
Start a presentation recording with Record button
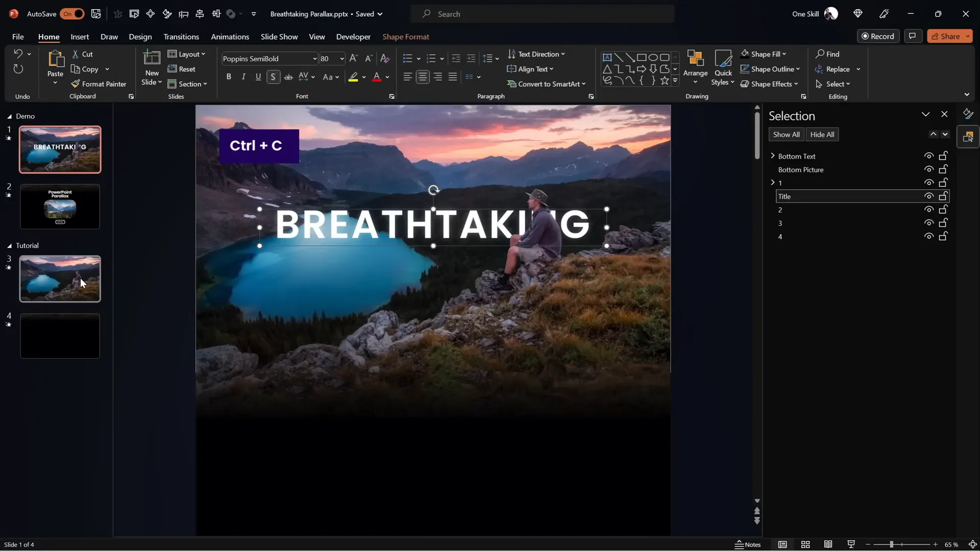(879, 36)
